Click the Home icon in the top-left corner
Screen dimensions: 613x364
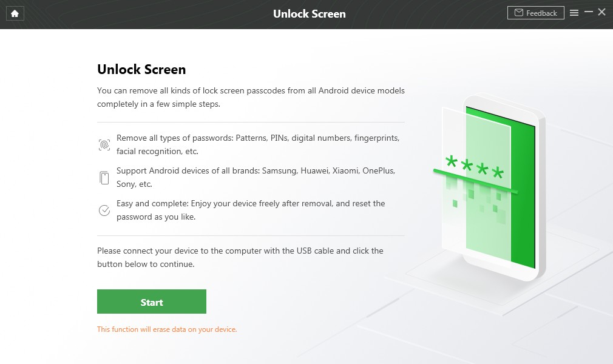(15, 13)
